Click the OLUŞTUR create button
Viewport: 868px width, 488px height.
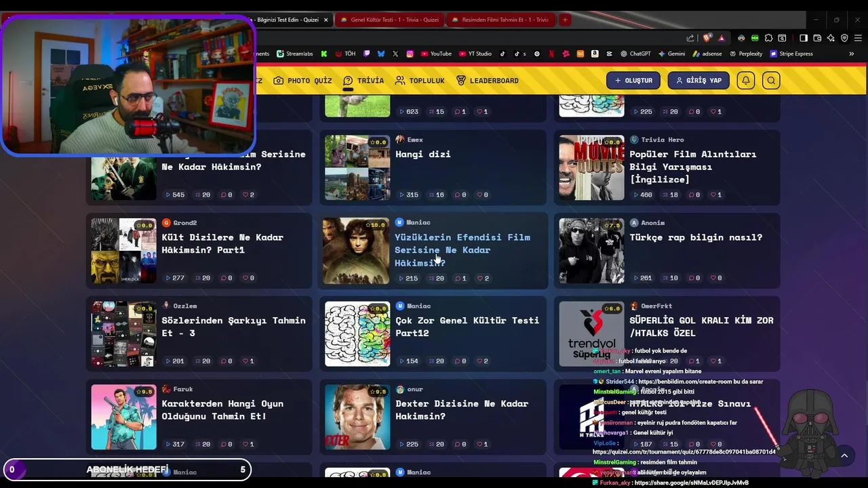(633, 81)
